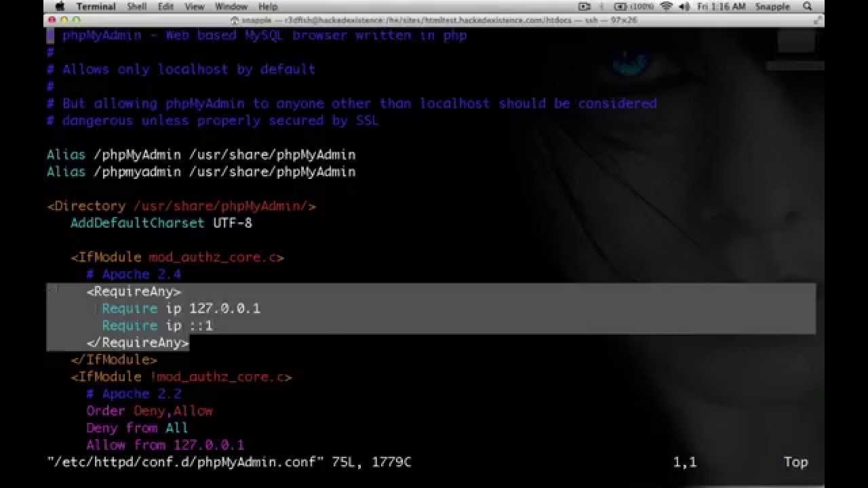Click the 'dangerous unless properly secured by SSL' line

pos(212,121)
